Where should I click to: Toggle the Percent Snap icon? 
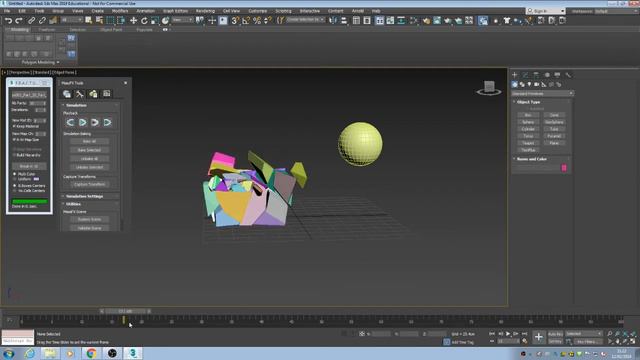point(257,20)
